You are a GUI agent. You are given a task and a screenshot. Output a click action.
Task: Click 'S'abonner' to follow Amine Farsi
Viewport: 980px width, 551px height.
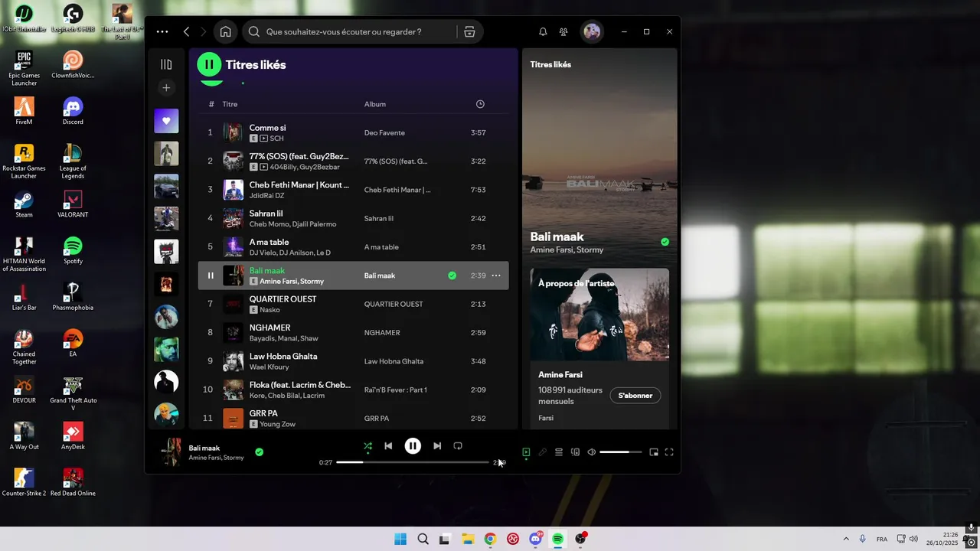(635, 396)
